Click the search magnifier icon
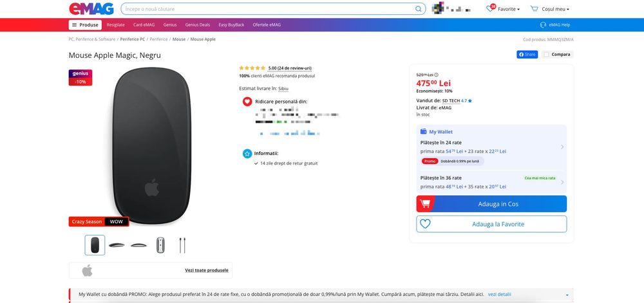This screenshot has width=644, height=303. point(419,9)
